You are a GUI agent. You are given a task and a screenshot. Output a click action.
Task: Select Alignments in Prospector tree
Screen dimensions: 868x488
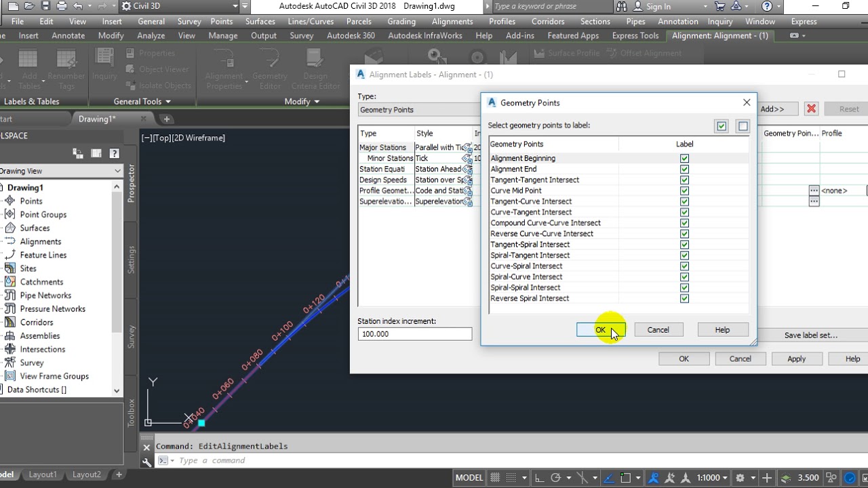pyautogui.click(x=41, y=241)
